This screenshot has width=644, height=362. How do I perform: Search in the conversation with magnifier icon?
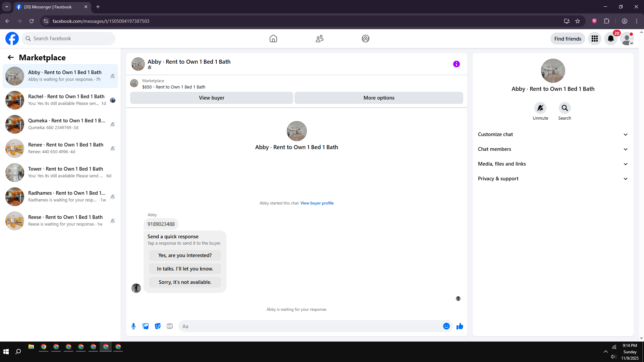[x=565, y=108]
